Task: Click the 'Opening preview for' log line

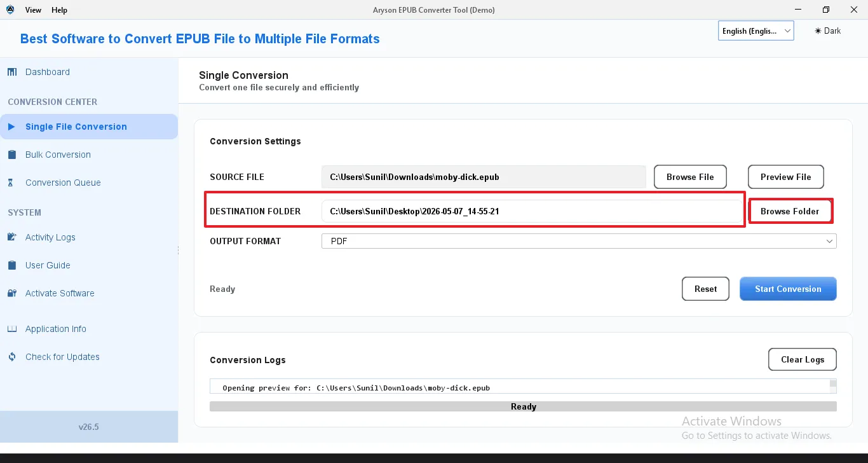Action: 356,387
